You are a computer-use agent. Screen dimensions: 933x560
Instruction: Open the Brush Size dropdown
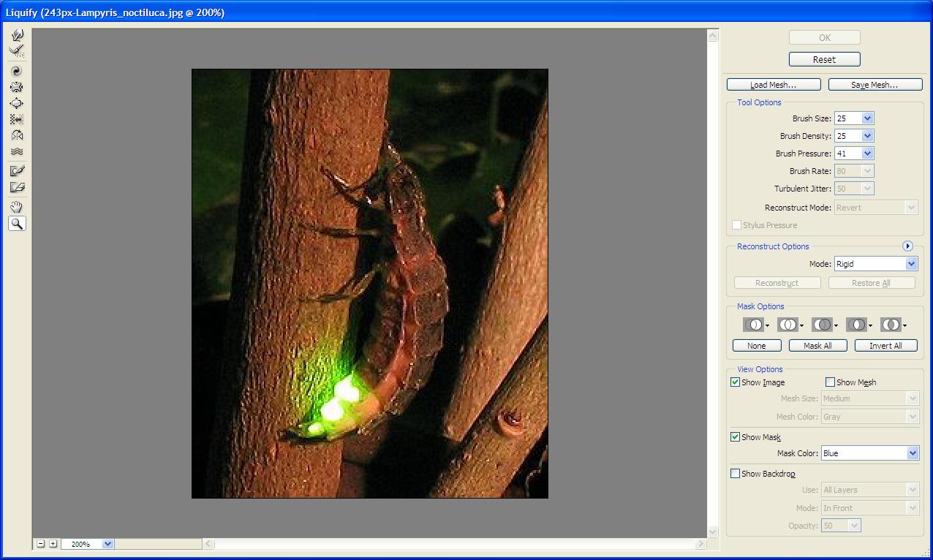[x=867, y=118]
